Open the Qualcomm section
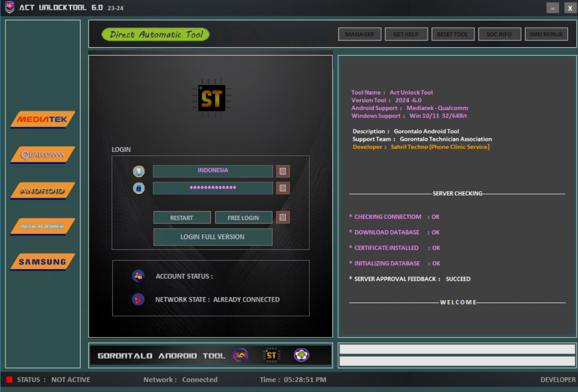578x392 pixels. (x=43, y=155)
